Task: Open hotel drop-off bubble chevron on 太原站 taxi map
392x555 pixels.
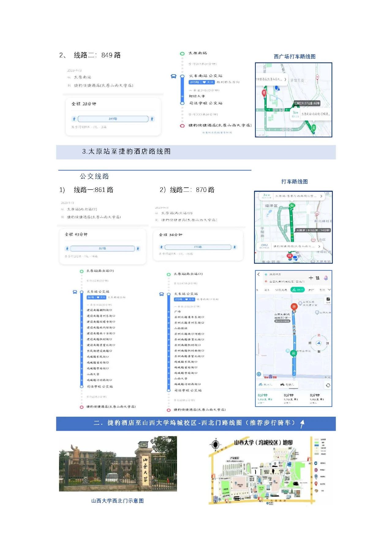Action: tap(319, 247)
